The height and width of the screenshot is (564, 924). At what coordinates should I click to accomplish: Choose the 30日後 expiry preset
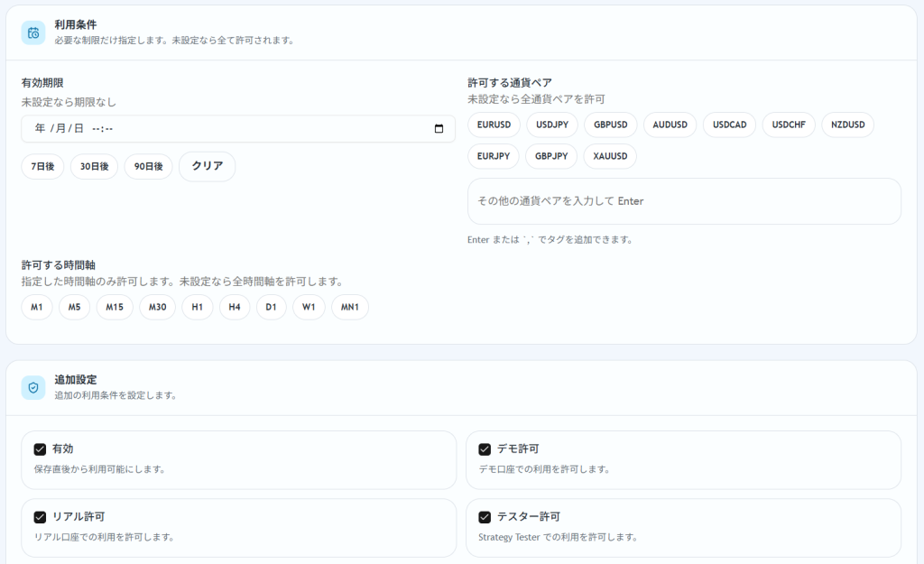pos(94,167)
